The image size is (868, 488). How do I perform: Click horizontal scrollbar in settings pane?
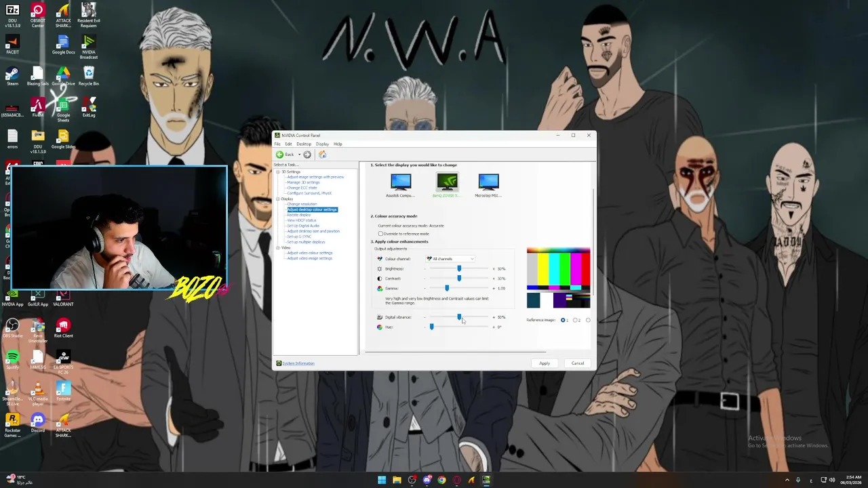(455, 352)
